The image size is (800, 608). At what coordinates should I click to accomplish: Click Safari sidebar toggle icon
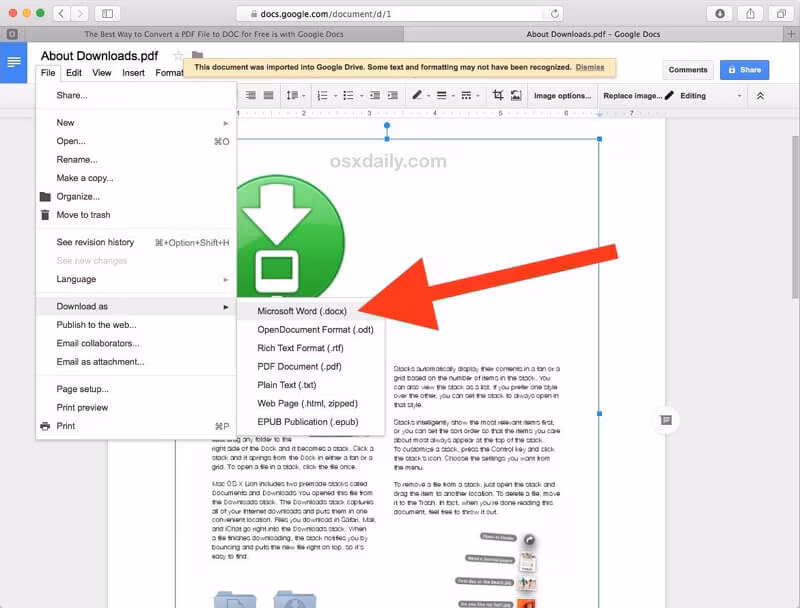pos(107,14)
